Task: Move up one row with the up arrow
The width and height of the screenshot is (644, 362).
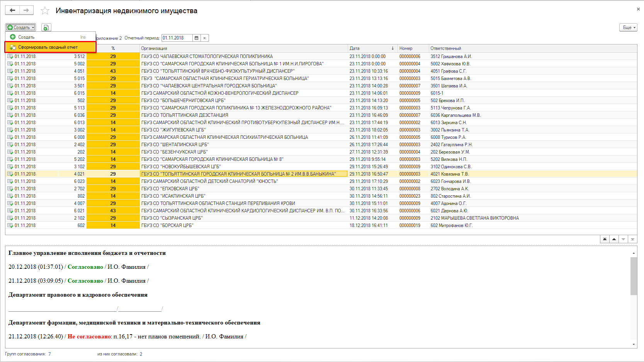Action: (x=614, y=239)
